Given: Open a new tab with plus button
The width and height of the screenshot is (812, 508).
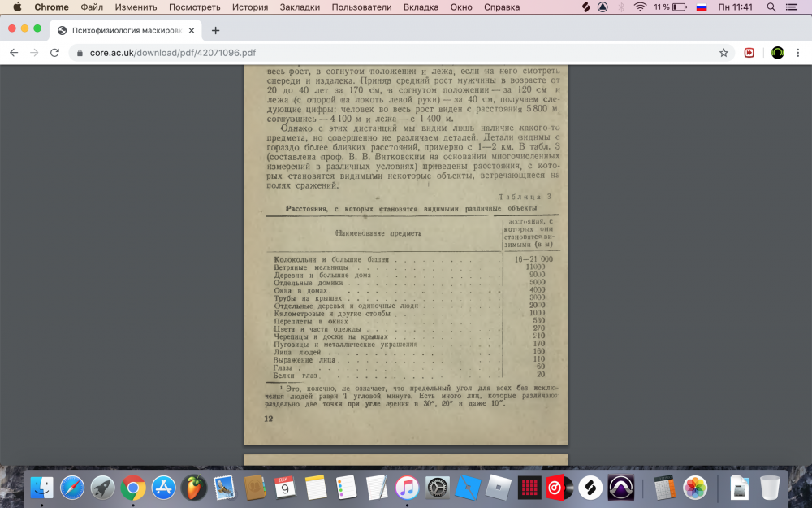Looking at the screenshot, I should [215, 30].
